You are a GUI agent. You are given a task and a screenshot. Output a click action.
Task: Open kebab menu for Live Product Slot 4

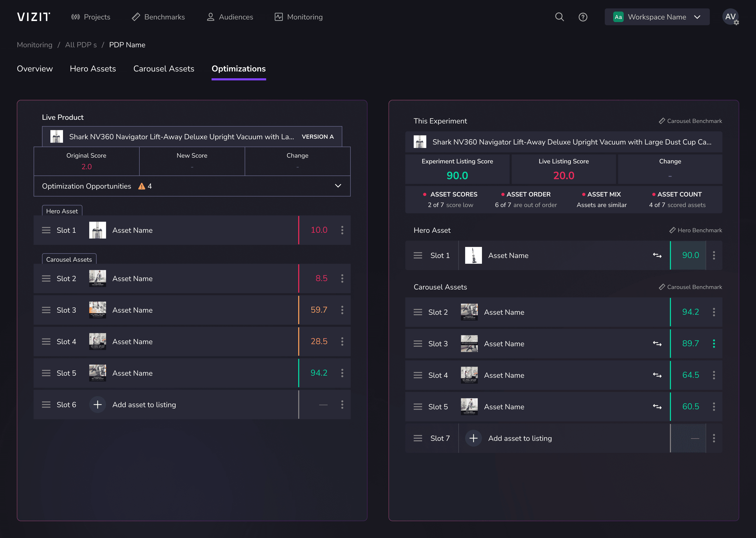pos(342,342)
